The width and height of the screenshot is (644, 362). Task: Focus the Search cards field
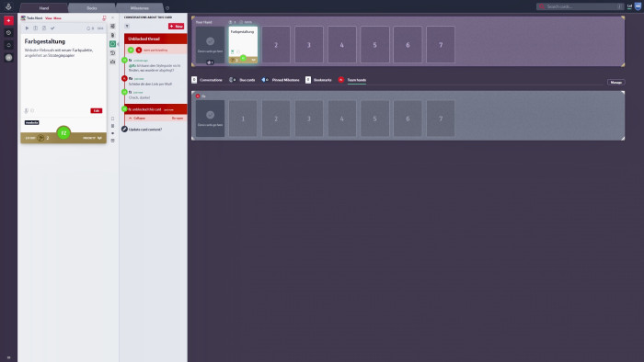point(580,6)
